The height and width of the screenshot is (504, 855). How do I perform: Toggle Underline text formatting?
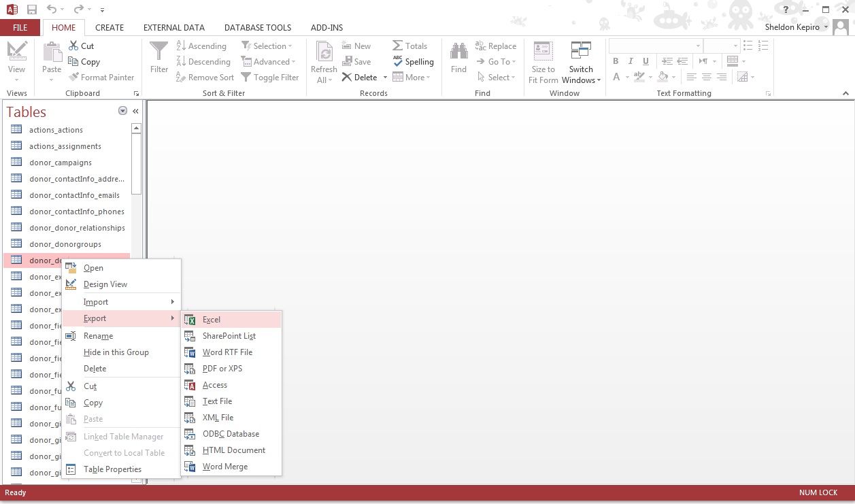pos(646,61)
